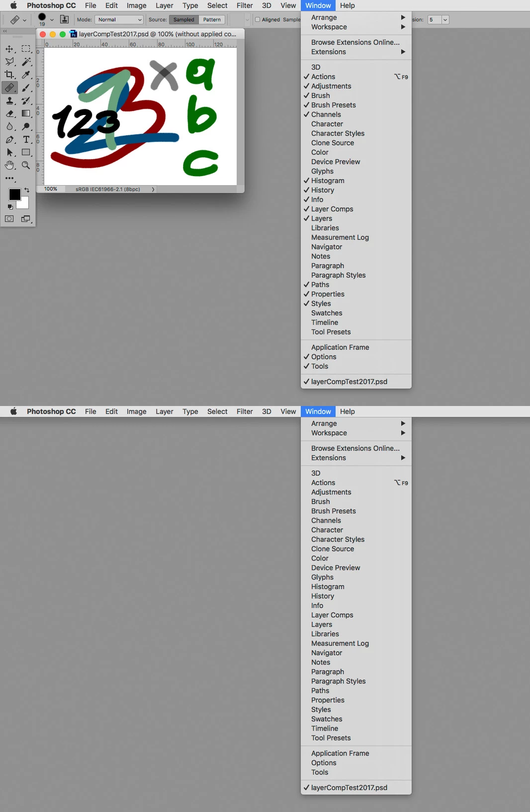Open Filter menu above the document window
Screen dimensions: 530x812
[245, 5]
